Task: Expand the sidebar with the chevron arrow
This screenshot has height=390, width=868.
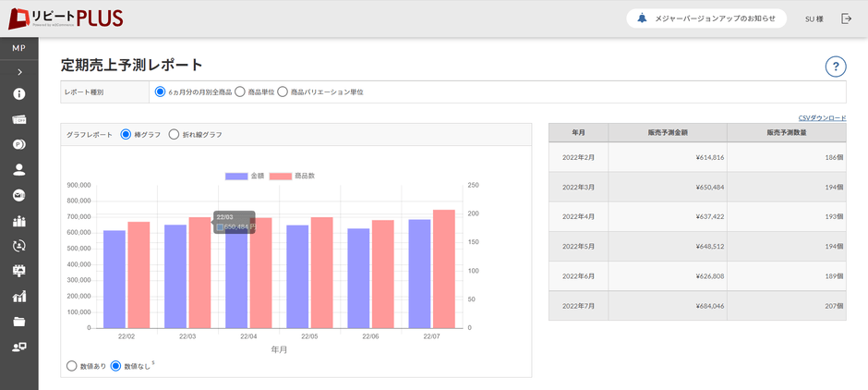Action: click(x=18, y=71)
